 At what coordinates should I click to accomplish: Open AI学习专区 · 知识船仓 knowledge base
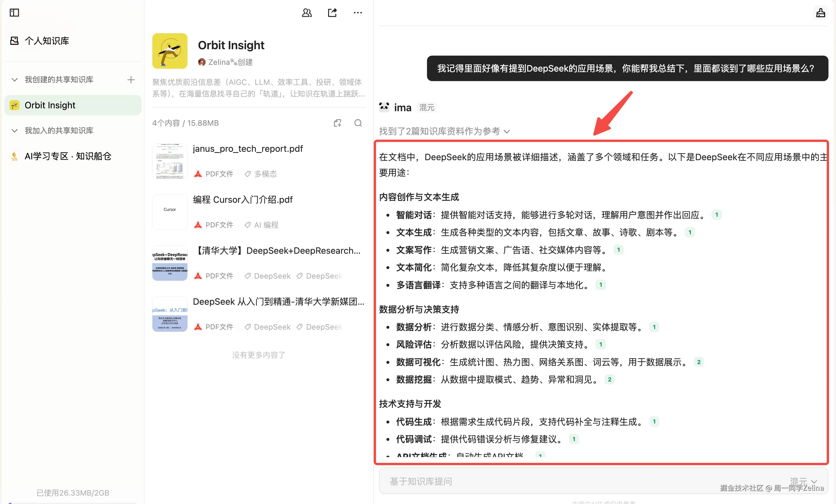[68, 156]
